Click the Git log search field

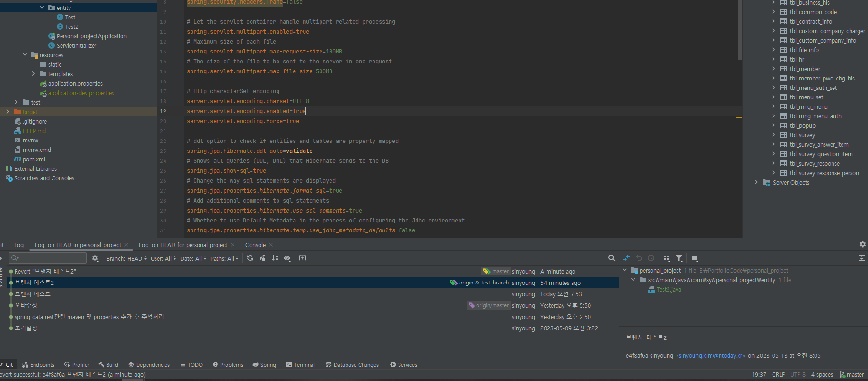point(48,258)
